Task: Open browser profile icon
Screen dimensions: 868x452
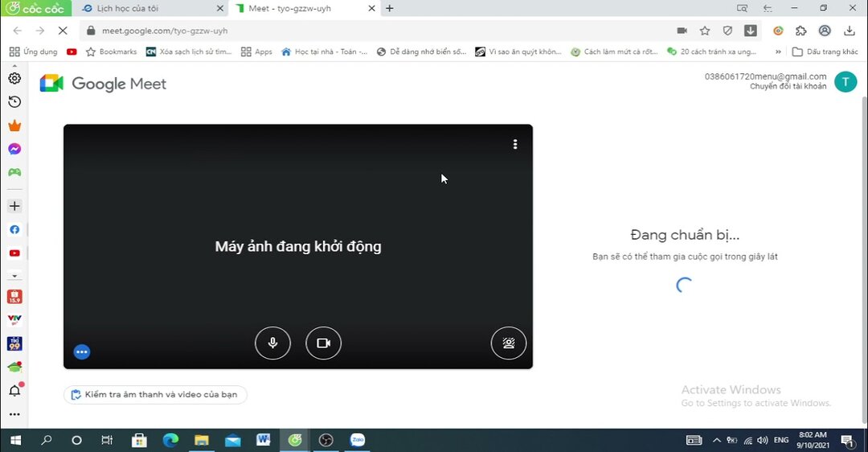Action: (x=825, y=31)
